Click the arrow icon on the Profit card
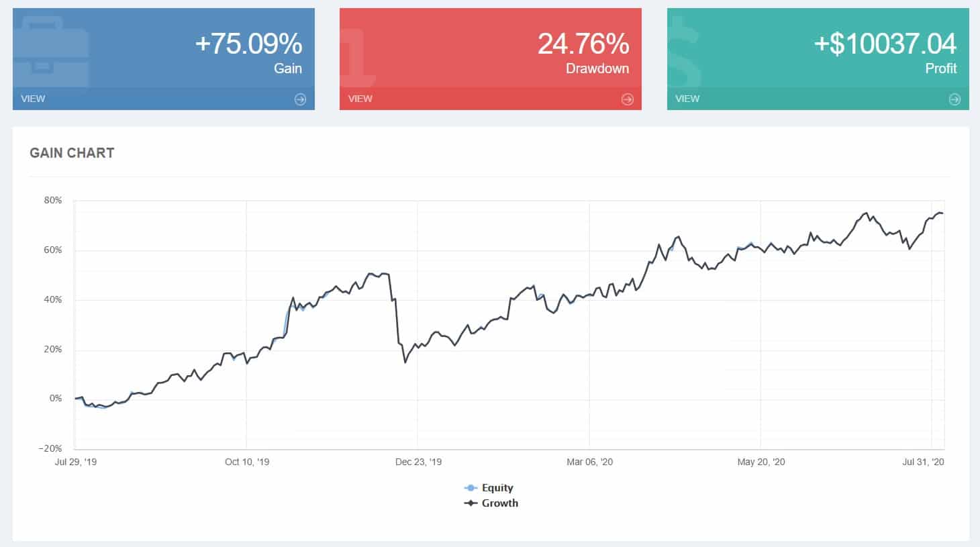980x547 pixels. coord(954,99)
